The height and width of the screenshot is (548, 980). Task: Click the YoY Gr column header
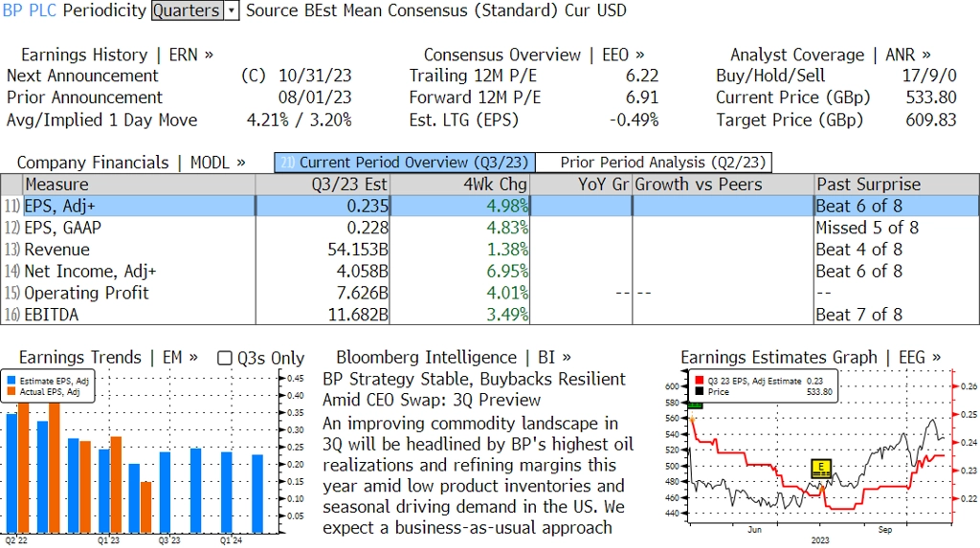pos(581,185)
